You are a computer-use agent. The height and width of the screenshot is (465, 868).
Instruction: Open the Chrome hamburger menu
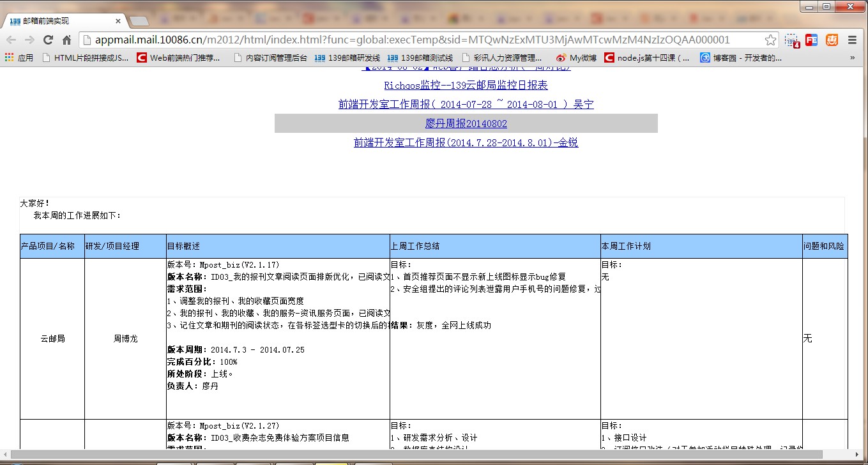click(x=852, y=40)
